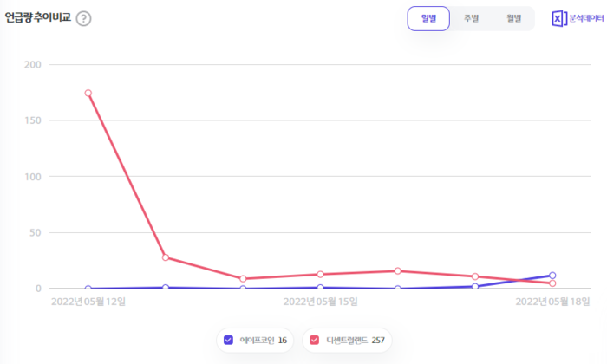Click the red data point on May 18

pos(552,283)
